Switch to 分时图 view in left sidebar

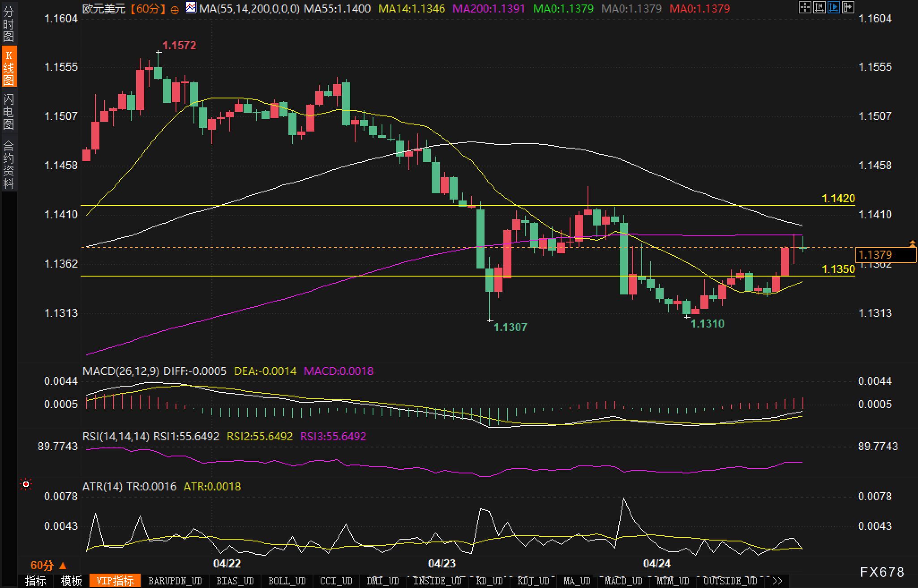point(9,24)
